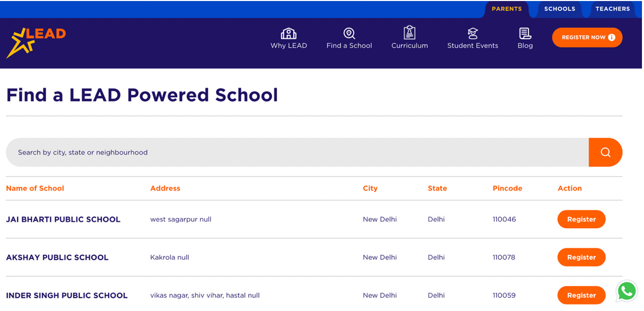Click address 'Kakrola null'

pos(169,257)
